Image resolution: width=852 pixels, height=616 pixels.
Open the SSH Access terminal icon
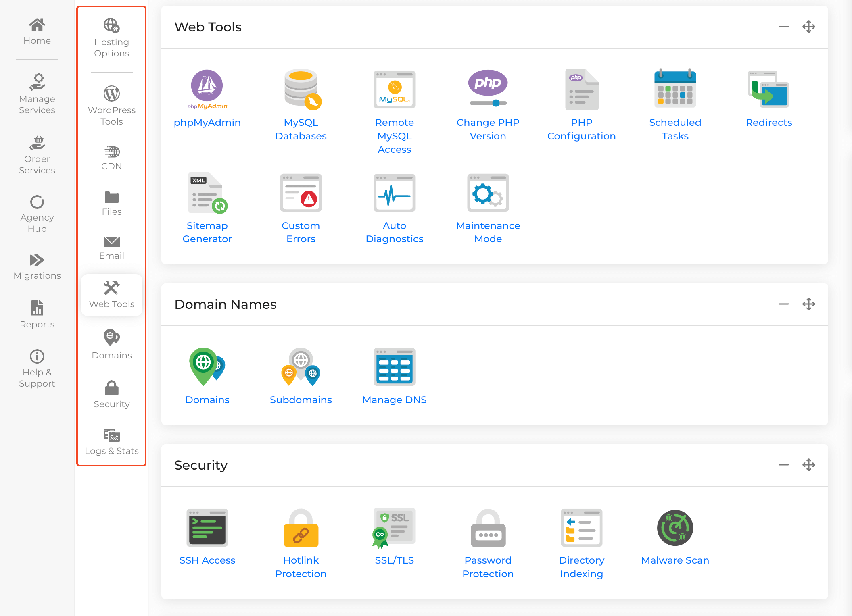pyautogui.click(x=207, y=527)
